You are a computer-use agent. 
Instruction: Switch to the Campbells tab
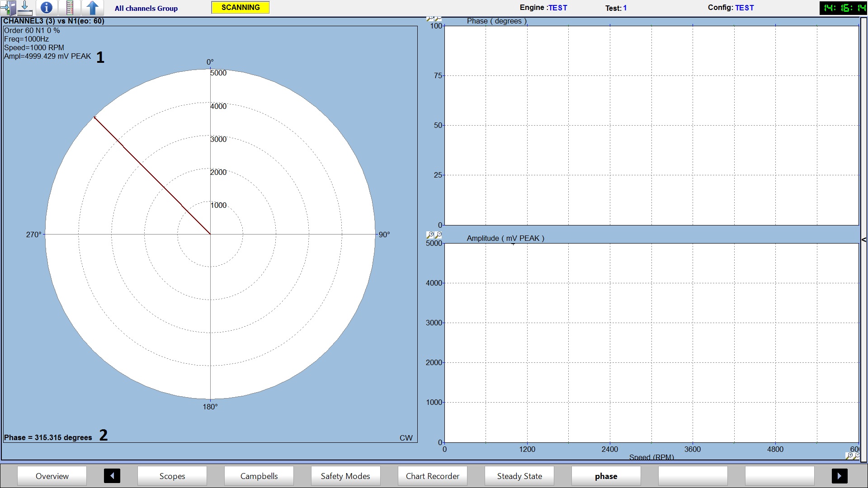coord(259,476)
